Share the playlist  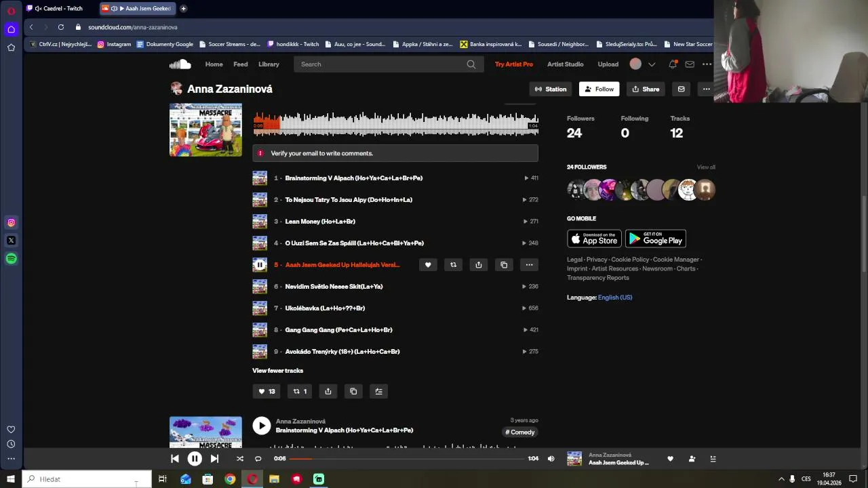click(x=328, y=391)
